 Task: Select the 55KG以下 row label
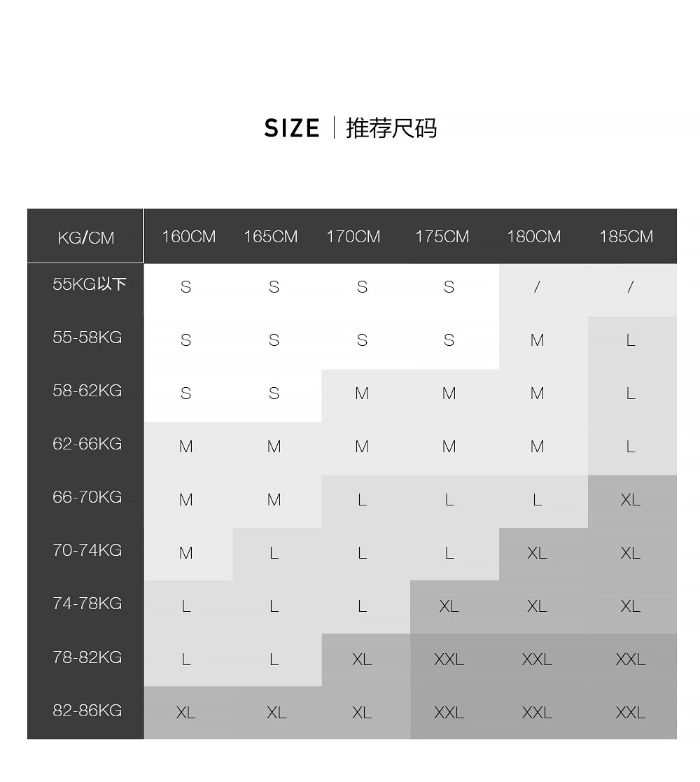coord(89,284)
